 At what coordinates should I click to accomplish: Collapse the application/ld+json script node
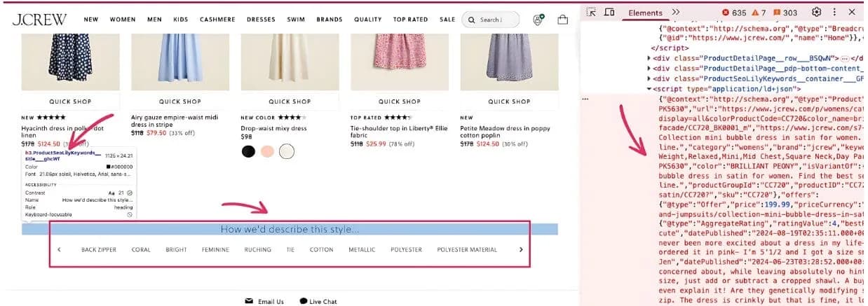point(649,89)
